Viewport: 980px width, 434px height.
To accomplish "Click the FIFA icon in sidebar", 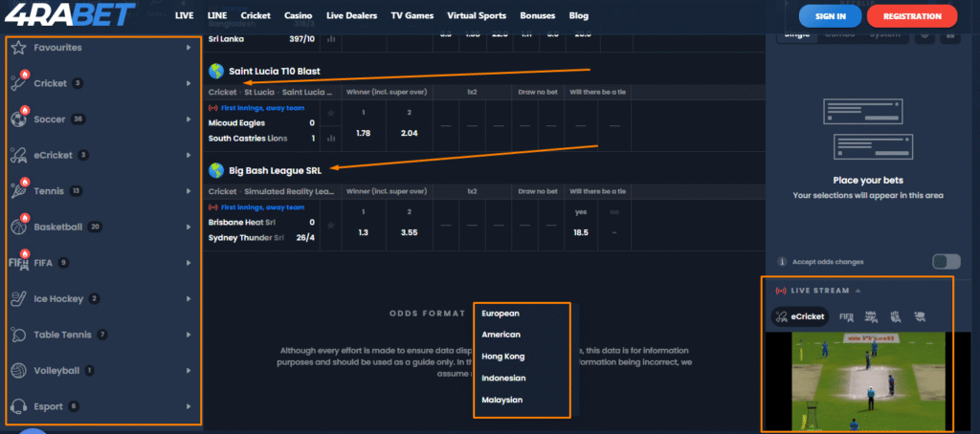I will [x=18, y=263].
